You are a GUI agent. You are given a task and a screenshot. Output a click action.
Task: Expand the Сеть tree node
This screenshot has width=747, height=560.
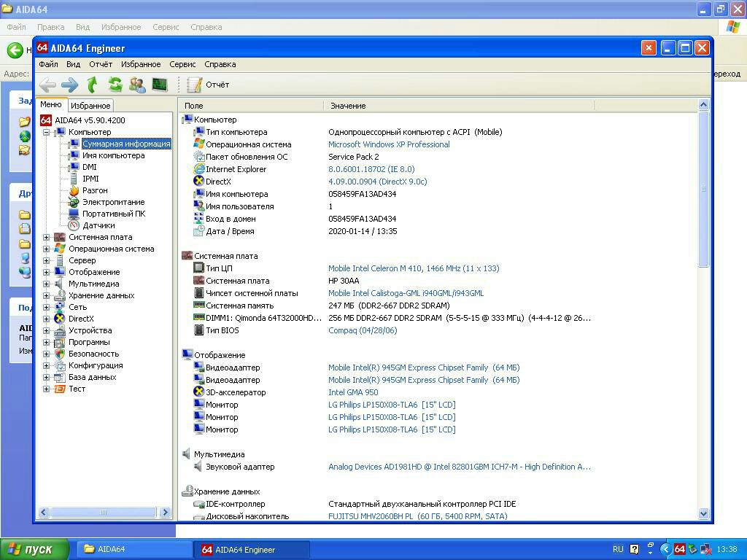46,307
